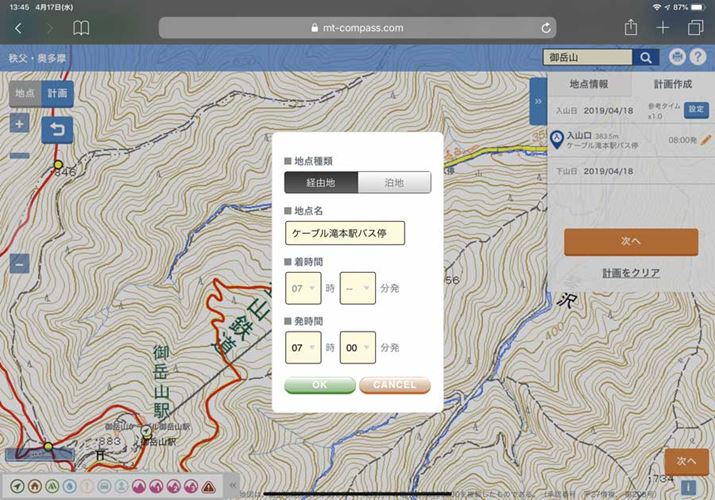Open departure hour dropdown showing 07

pos(302,347)
